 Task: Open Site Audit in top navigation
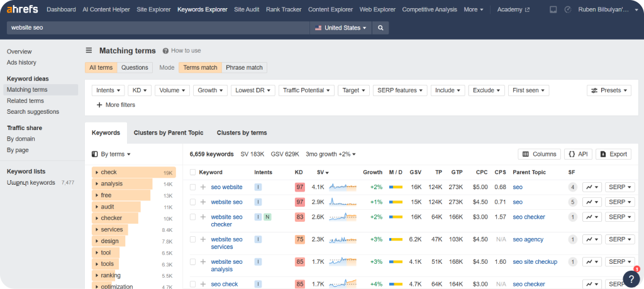point(247,9)
